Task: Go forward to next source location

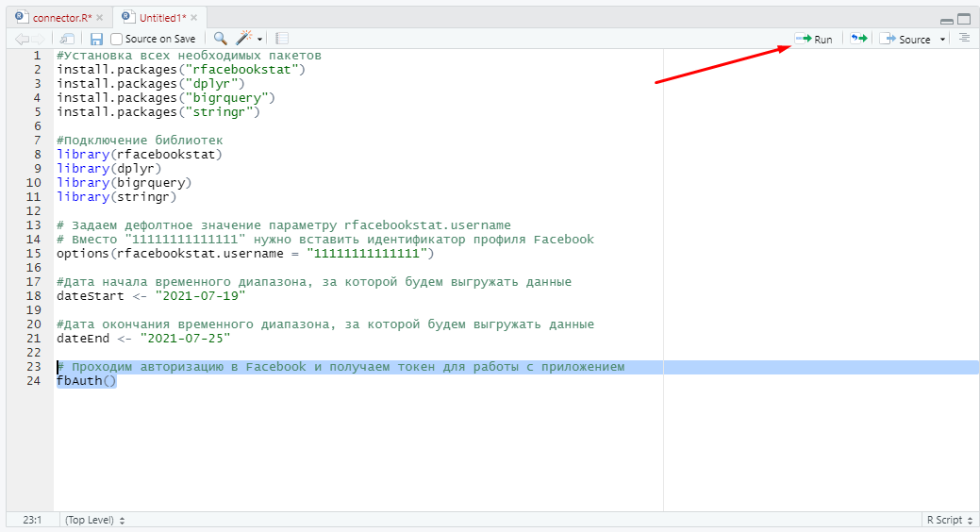Action: (x=39, y=39)
